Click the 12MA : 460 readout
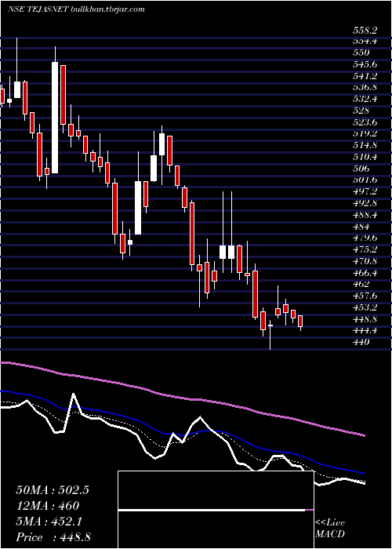 coord(47,506)
